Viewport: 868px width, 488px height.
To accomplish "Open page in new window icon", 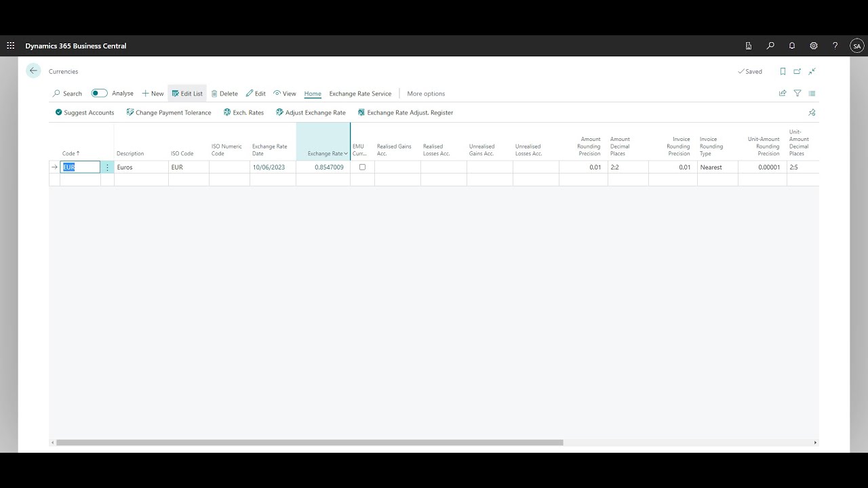I will (797, 71).
